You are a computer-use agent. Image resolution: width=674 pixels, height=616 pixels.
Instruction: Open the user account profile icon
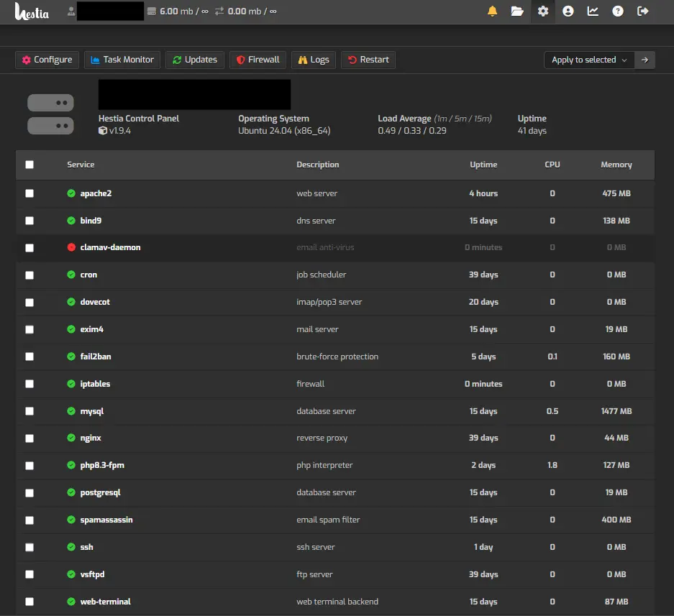(568, 12)
